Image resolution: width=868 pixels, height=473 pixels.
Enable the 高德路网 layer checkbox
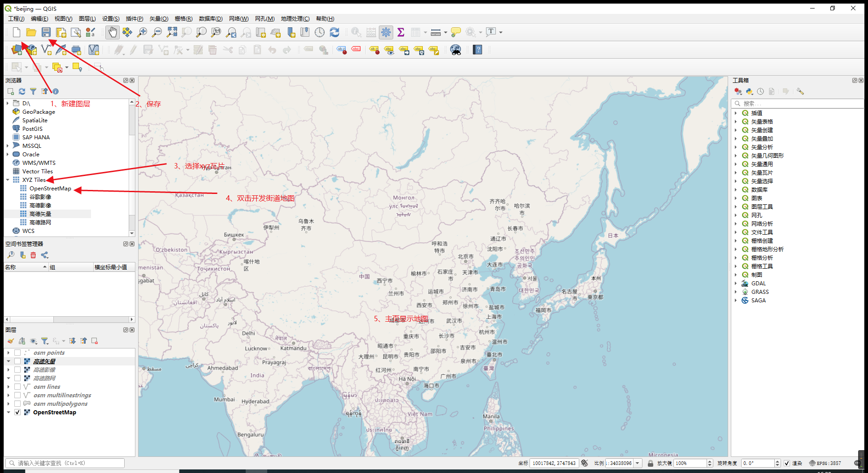(17, 378)
